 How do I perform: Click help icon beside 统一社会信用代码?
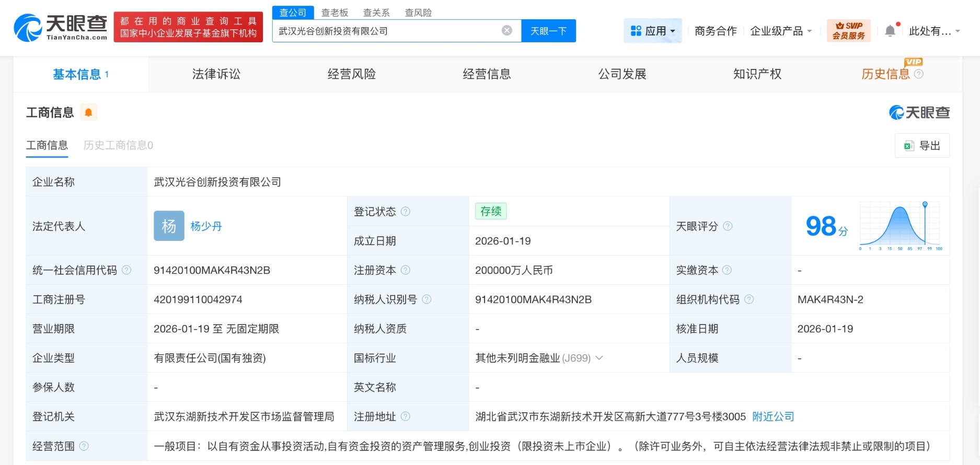pyautogui.click(x=126, y=270)
